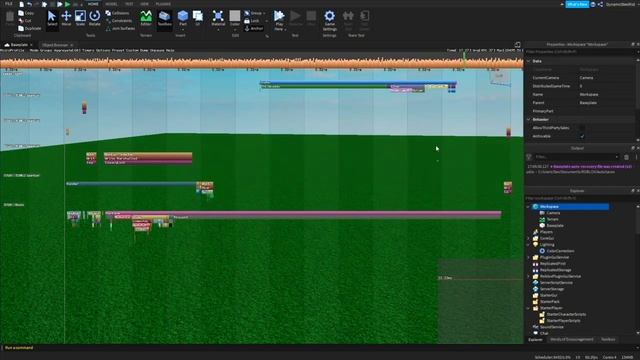This screenshot has width=640, height=360.
Task: Click the green Run quick-access icon
Action: click(x=68, y=4)
